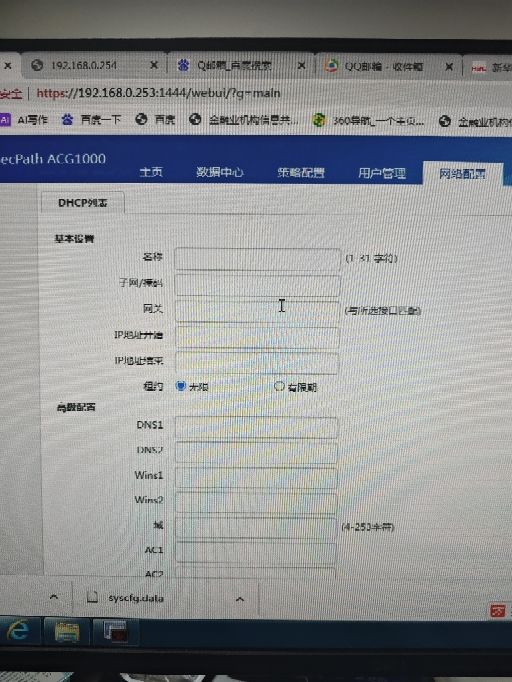Click the DHCP列表 tab

pos(83,203)
